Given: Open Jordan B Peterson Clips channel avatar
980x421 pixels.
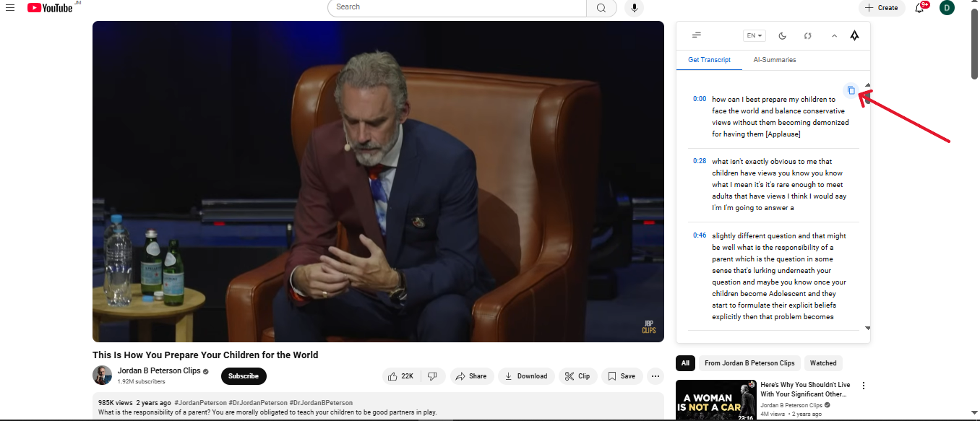Looking at the screenshot, I should [x=103, y=376].
